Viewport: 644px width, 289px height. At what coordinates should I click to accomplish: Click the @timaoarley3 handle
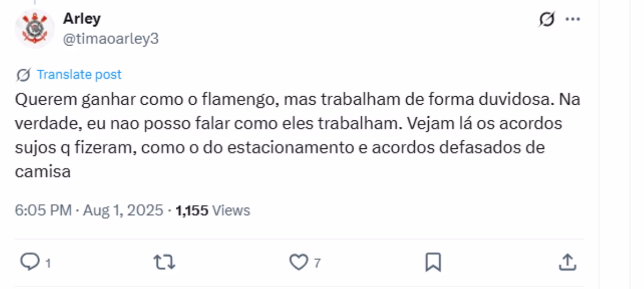(111, 38)
